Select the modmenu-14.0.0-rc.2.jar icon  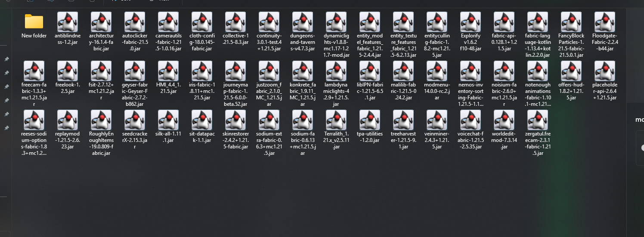(x=437, y=71)
